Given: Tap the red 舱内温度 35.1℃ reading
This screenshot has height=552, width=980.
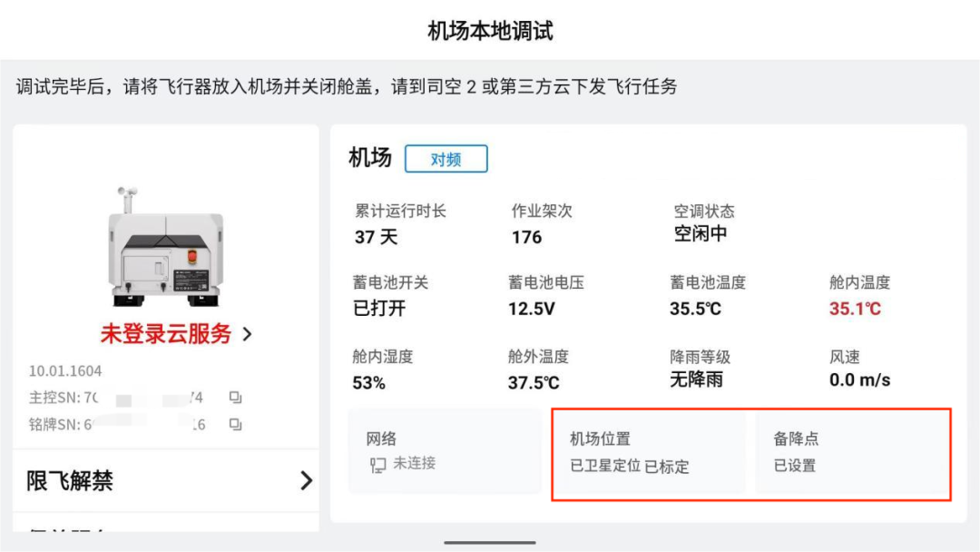Looking at the screenshot, I should coord(855,308).
